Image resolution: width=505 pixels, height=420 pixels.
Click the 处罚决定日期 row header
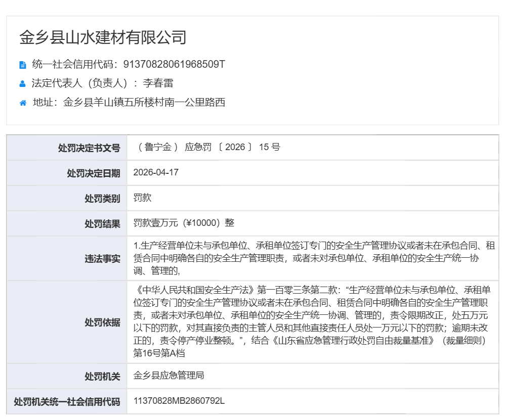94,173
